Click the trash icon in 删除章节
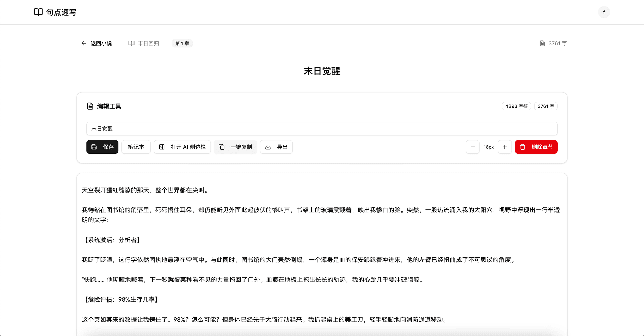Image resolution: width=644 pixels, height=336 pixels. pos(523,147)
